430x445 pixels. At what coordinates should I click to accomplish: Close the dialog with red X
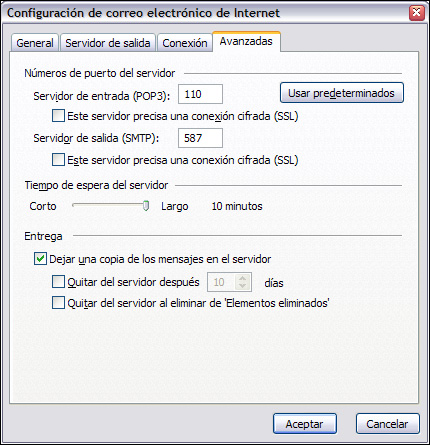tap(416, 13)
